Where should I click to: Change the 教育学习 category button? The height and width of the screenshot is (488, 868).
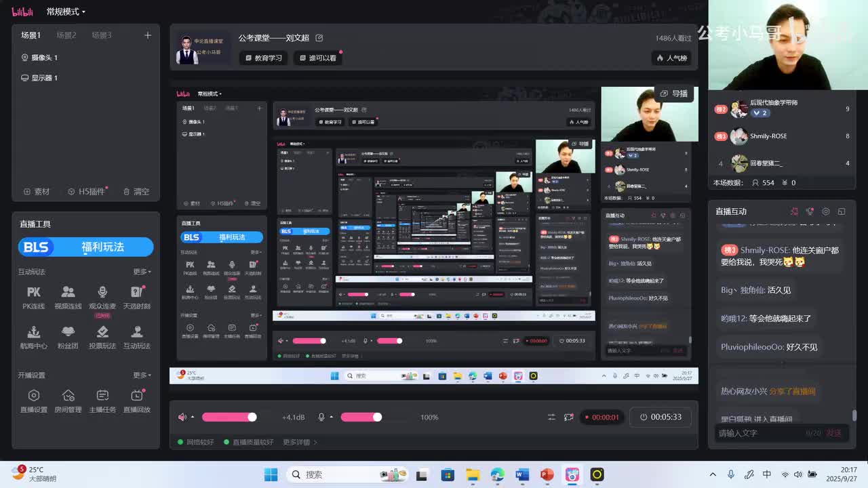263,58
